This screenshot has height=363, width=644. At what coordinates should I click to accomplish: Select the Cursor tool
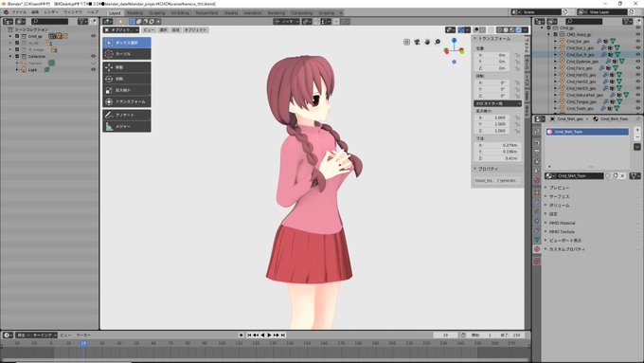(x=127, y=54)
